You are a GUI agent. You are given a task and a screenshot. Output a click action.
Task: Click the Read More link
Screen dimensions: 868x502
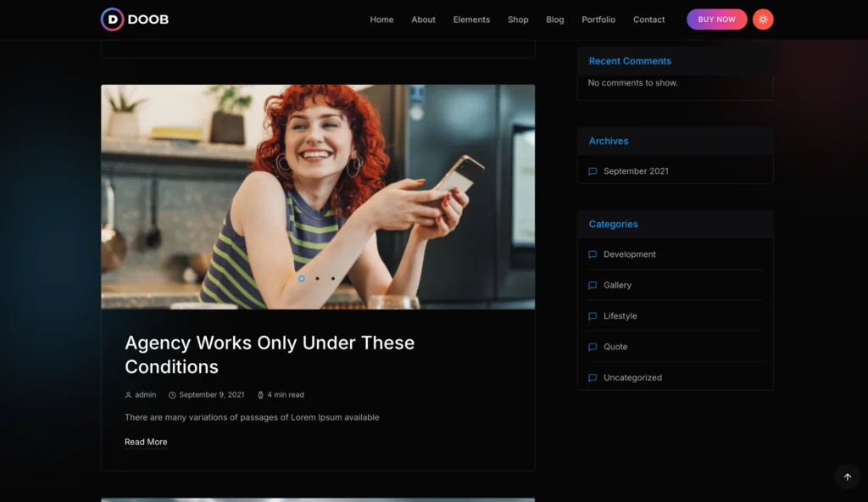coord(146,442)
